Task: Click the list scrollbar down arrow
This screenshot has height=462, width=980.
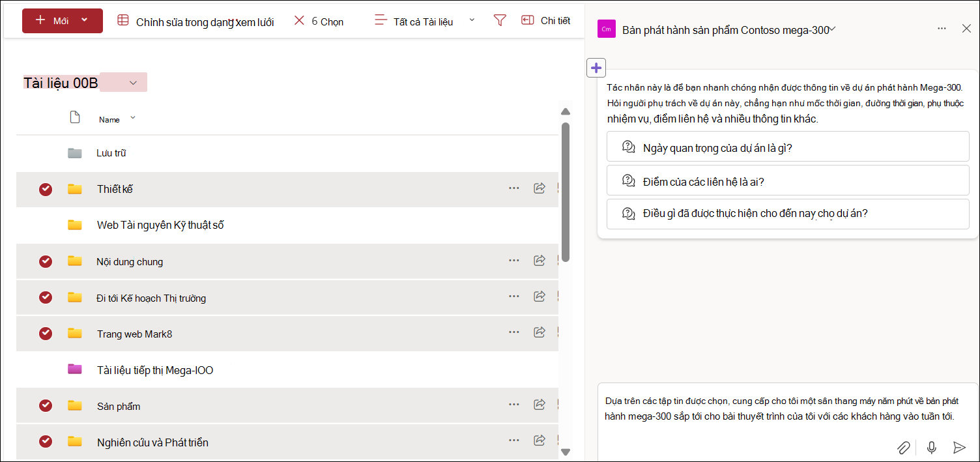Action: 566,452
